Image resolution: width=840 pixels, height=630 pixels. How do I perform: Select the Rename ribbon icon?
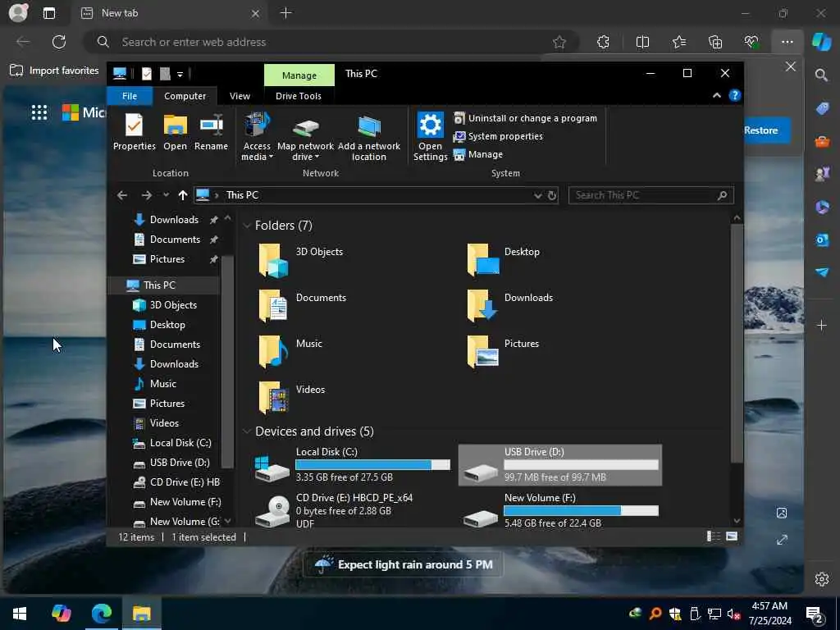click(211, 132)
